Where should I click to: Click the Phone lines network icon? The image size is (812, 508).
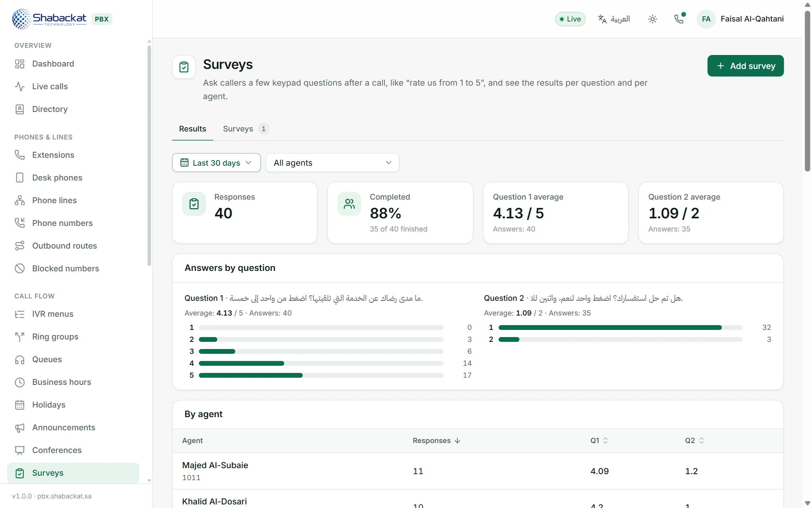coord(20,200)
